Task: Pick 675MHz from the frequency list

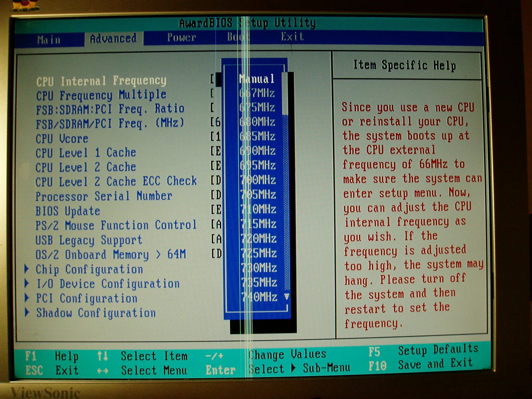Action: click(257, 107)
